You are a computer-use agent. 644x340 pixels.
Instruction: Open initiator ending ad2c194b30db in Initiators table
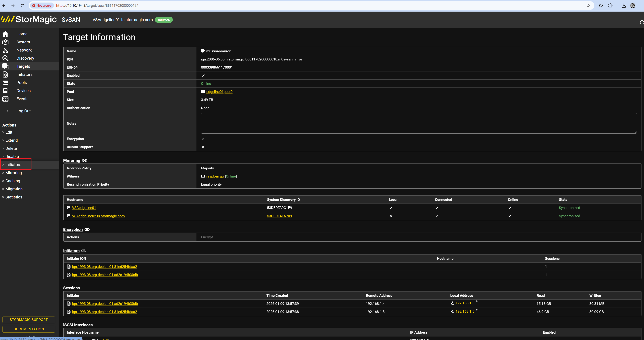tap(105, 275)
